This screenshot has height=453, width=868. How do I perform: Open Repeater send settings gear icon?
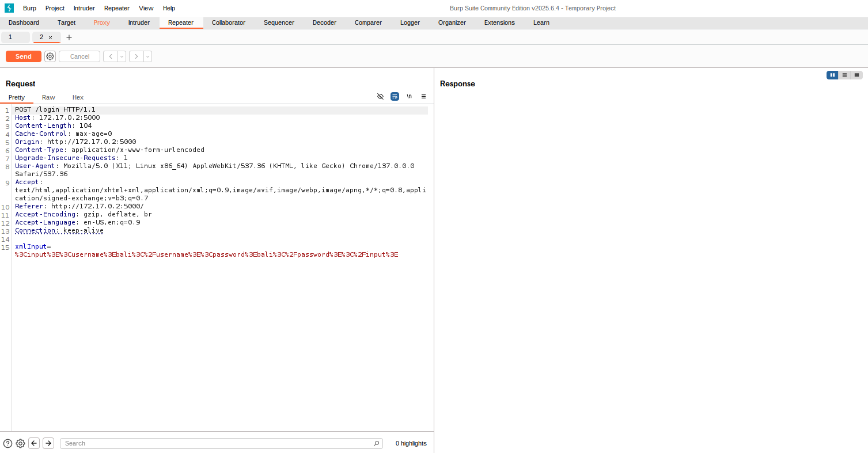click(x=50, y=56)
